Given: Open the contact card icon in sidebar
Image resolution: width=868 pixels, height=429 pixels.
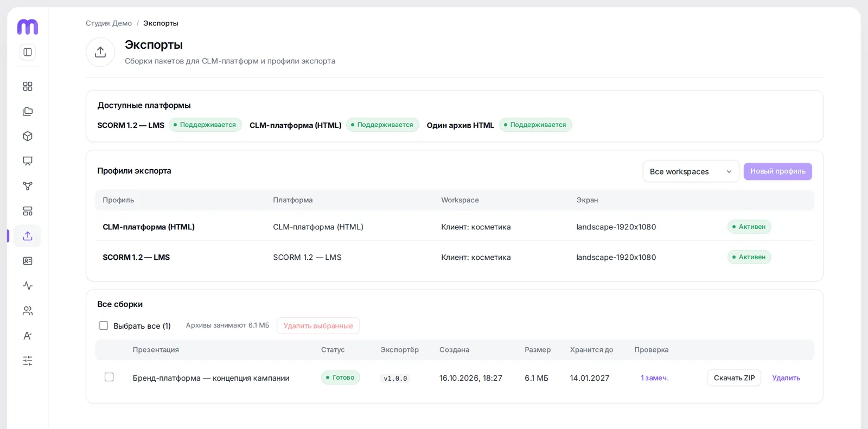Looking at the screenshot, I should [28, 261].
